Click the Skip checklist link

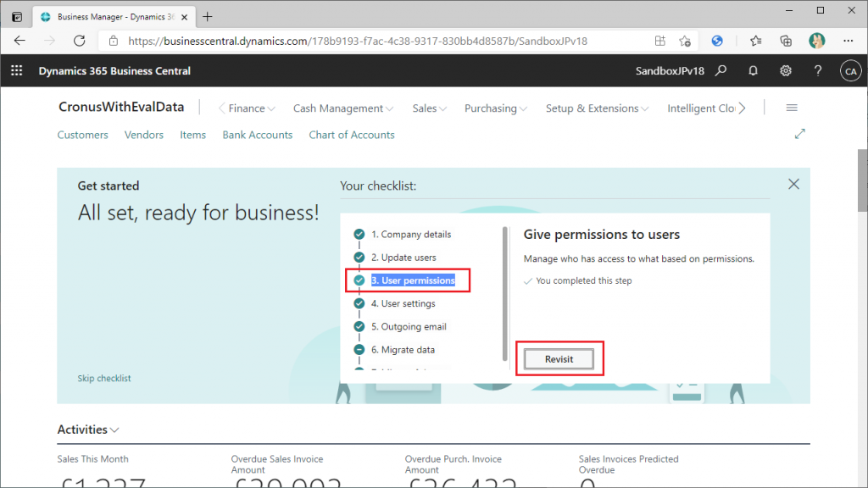click(x=104, y=379)
